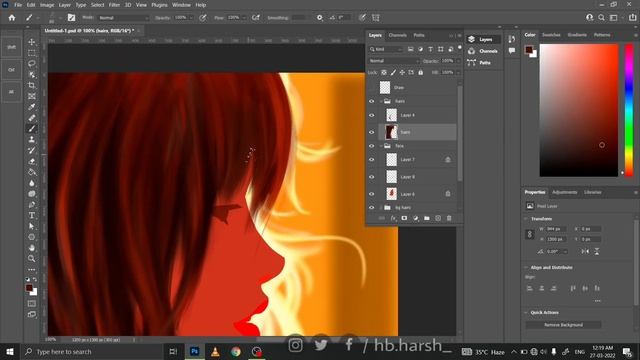Click the collapsed Layers panel button

483,39
